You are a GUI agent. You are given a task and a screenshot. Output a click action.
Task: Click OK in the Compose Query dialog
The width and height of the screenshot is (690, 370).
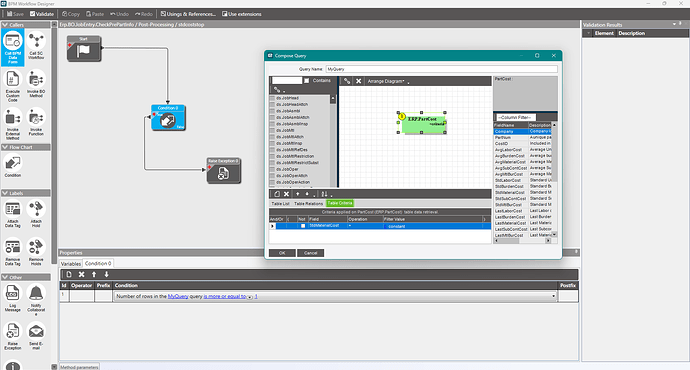pos(282,253)
